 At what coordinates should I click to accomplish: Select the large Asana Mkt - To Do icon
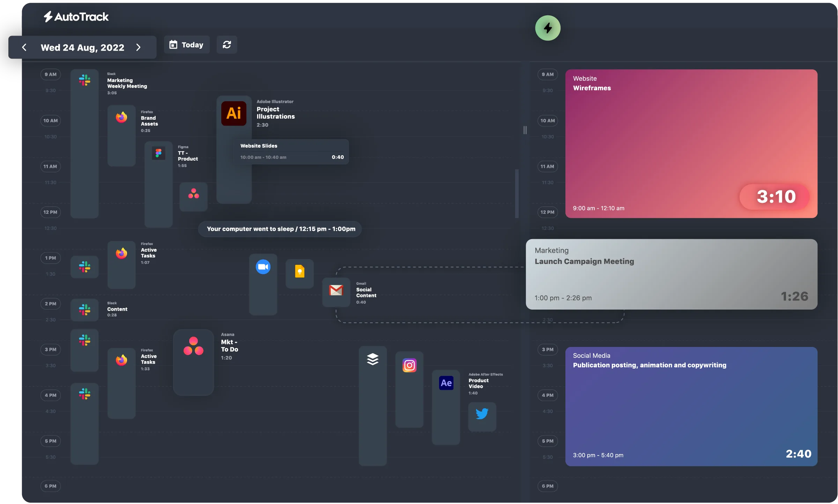193,346
